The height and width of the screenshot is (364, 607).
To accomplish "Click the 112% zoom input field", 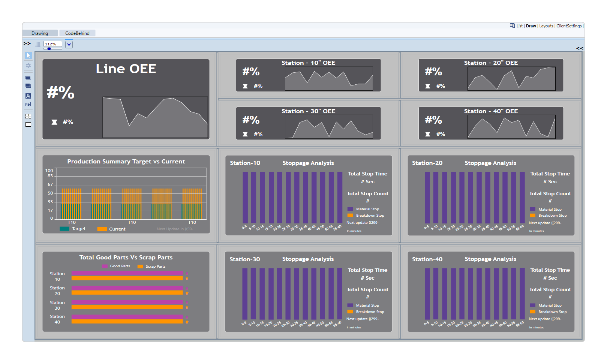I will [52, 44].
